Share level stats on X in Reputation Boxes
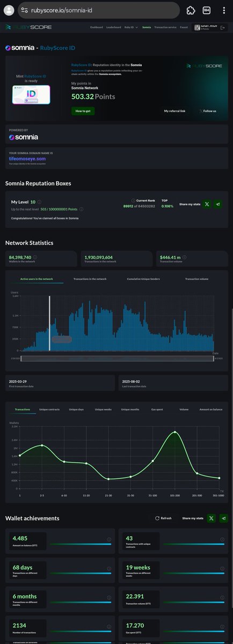 tap(206, 204)
